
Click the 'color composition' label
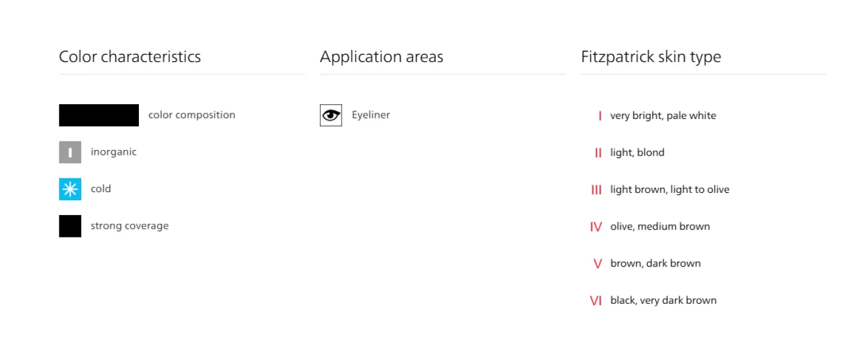[x=192, y=115]
